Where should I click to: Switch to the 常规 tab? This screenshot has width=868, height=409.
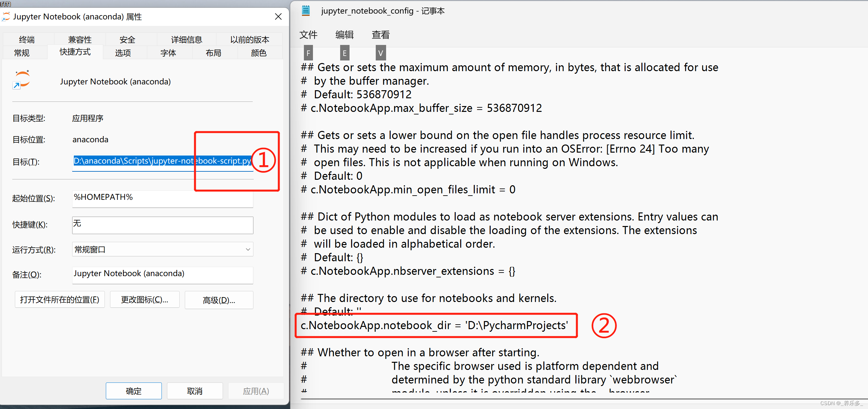click(22, 53)
